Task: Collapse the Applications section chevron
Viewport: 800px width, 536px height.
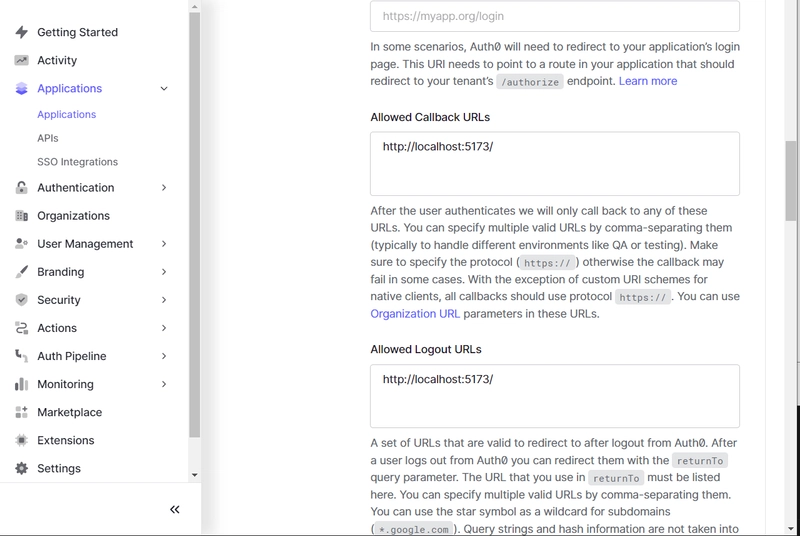Action: [164, 88]
